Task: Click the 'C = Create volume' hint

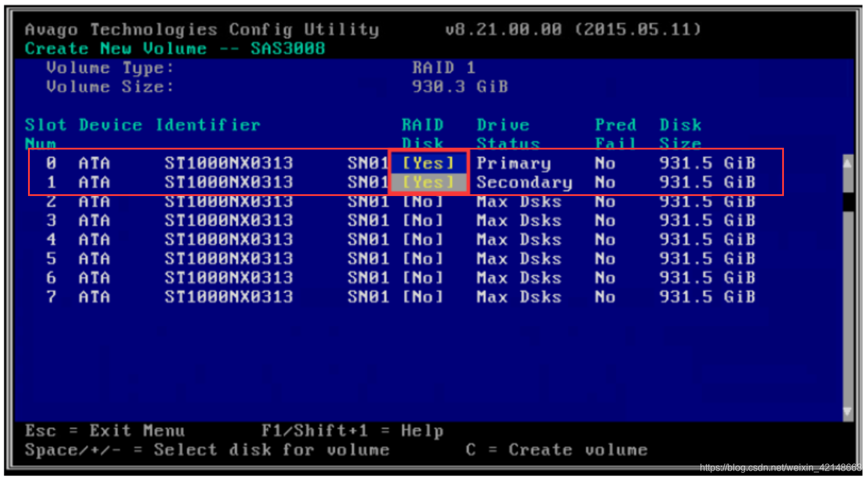Action: click(556, 450)
